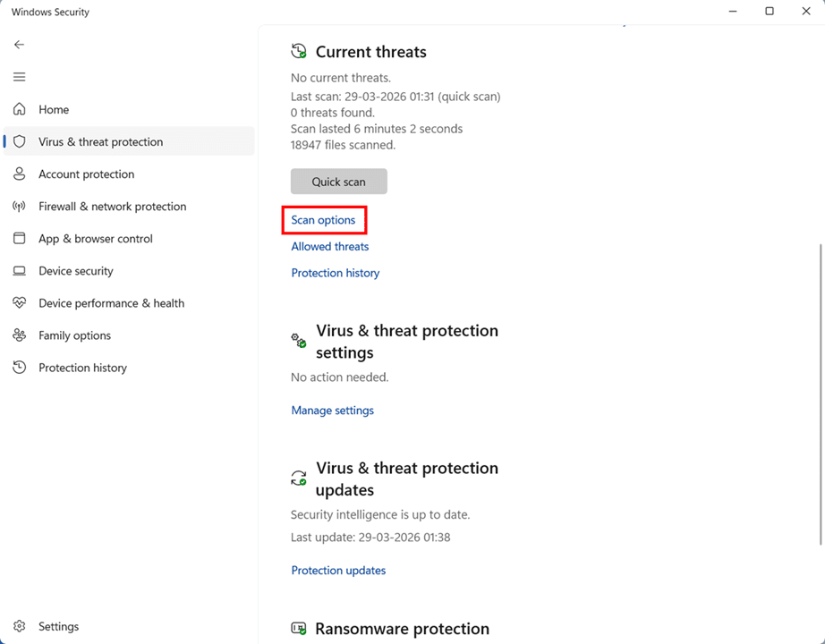Click the Protection history clock icon
The image size is (825, 644).
[x=20, y=368]
